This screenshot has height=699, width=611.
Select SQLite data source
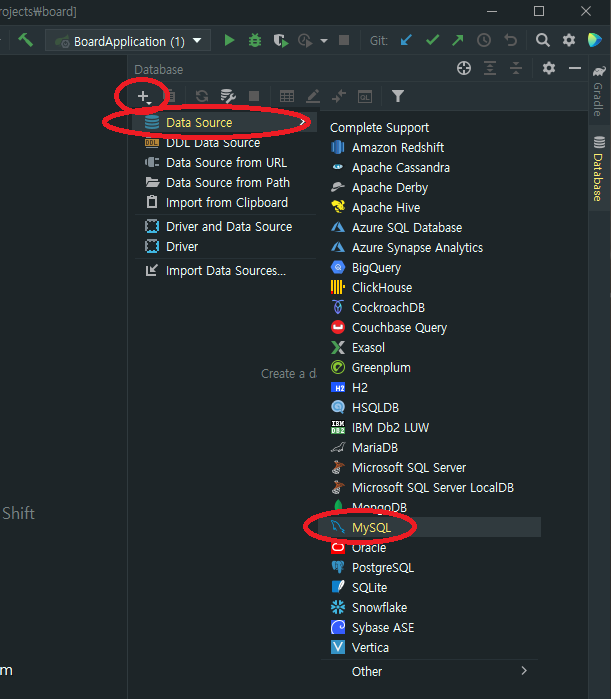[431, 588]
